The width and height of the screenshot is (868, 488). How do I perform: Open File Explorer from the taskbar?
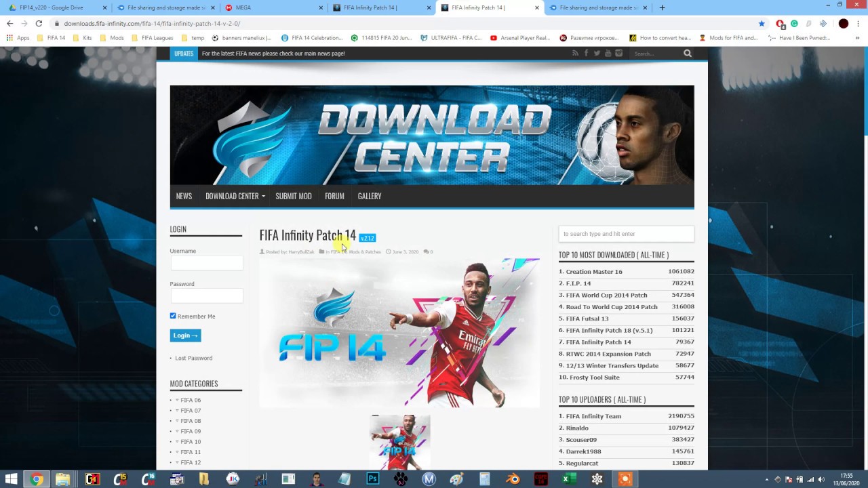(x=63, y=479)
